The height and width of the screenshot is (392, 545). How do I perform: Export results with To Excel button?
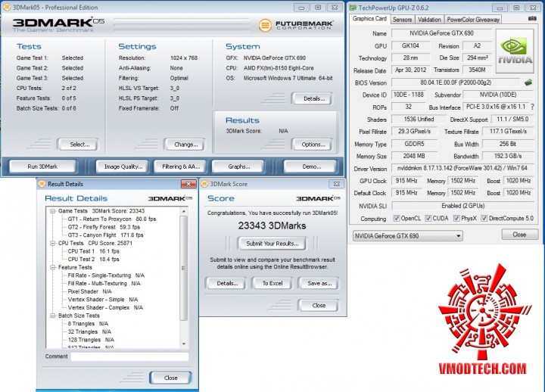(272, 283)
